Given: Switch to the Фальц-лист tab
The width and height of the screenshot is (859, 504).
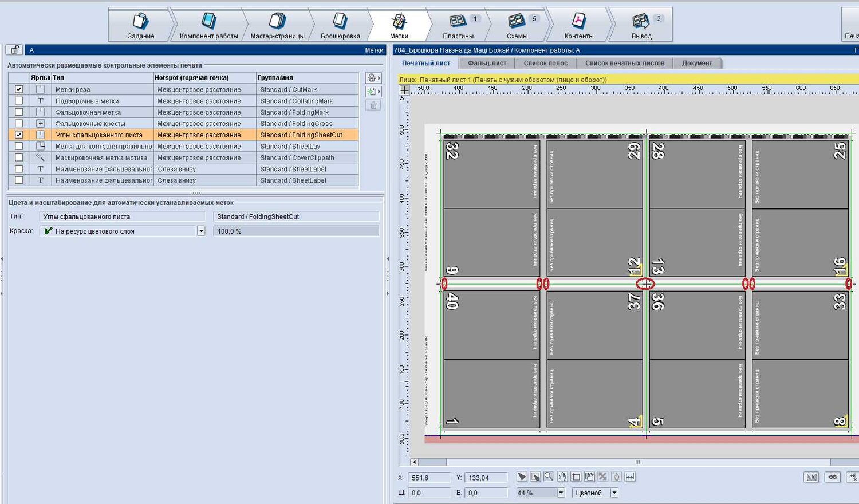Looking at the screenshot, I should [487, 63].
